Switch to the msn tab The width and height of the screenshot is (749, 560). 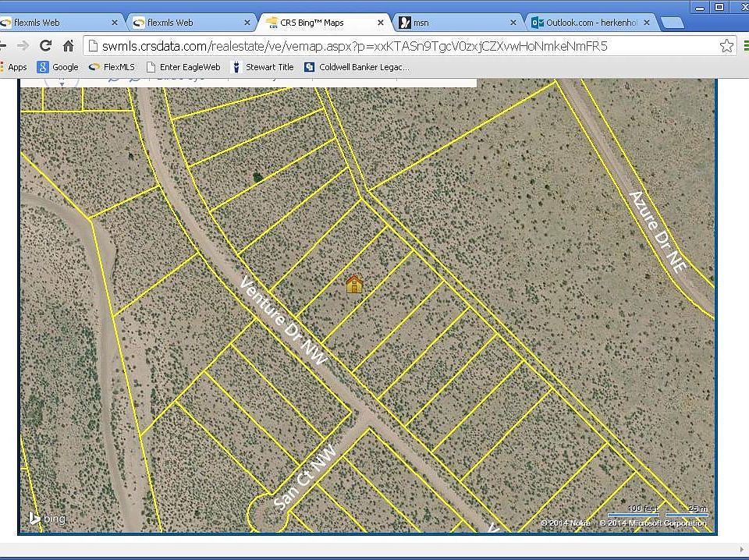click(x=453, y=23)
